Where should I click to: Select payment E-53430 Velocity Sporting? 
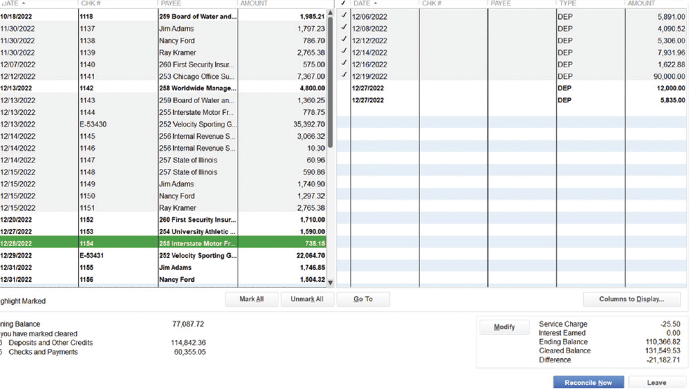tap(163, 124)
